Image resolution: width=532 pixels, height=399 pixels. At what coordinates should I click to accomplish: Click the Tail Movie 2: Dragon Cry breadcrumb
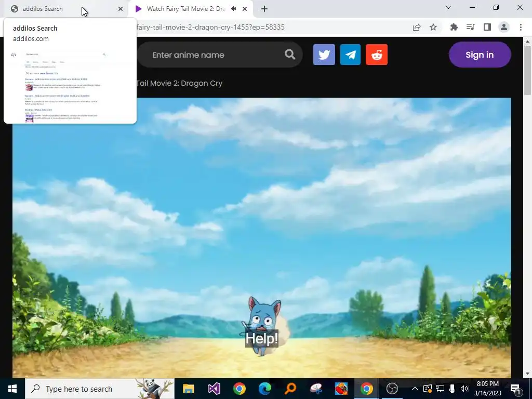[x=179, y=84]
